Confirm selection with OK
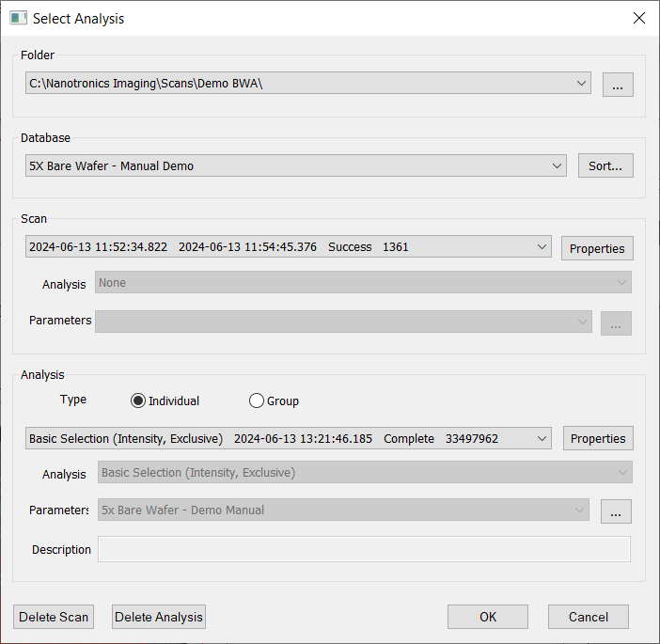This screenshot has height=644, width=660. (487, 617)
